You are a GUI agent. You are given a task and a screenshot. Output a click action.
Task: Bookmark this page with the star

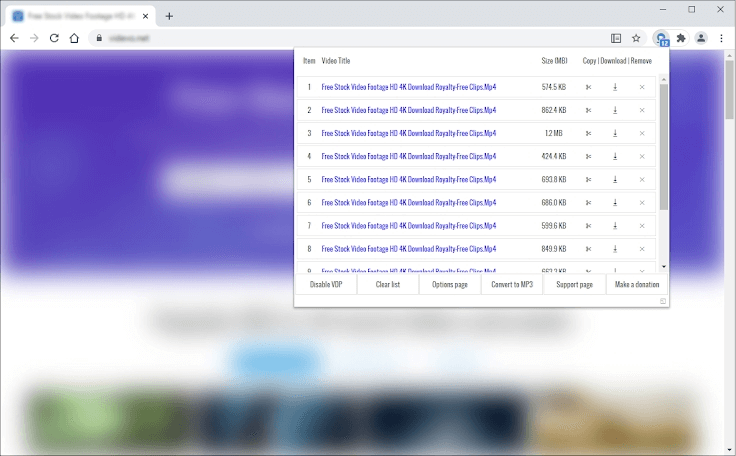point(636,39)
